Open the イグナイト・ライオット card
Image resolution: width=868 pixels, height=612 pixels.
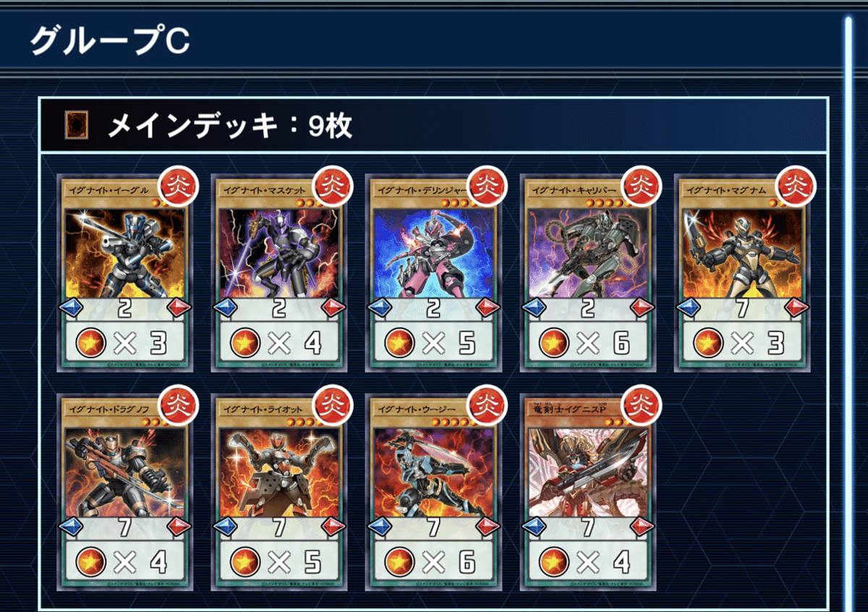[x=279, y=492]
